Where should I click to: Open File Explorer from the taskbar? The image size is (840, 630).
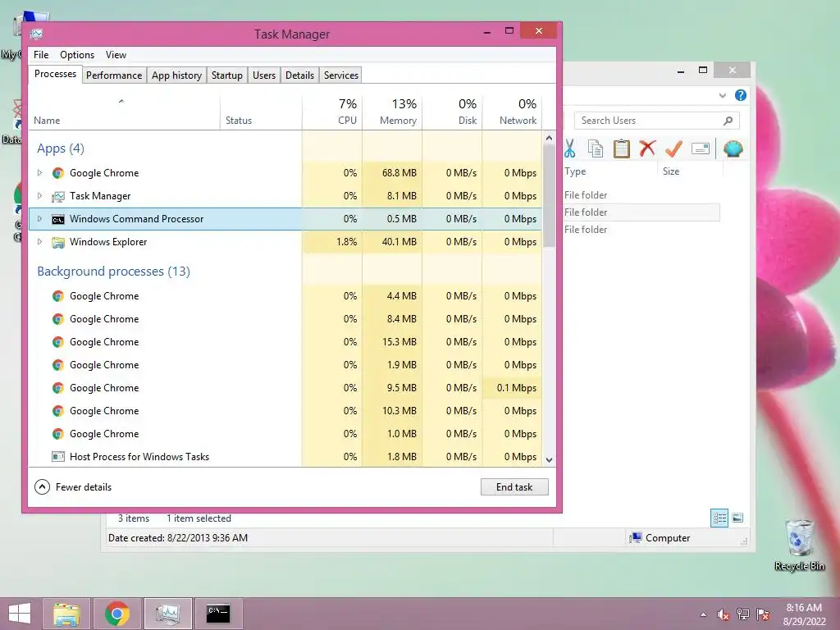66,614
